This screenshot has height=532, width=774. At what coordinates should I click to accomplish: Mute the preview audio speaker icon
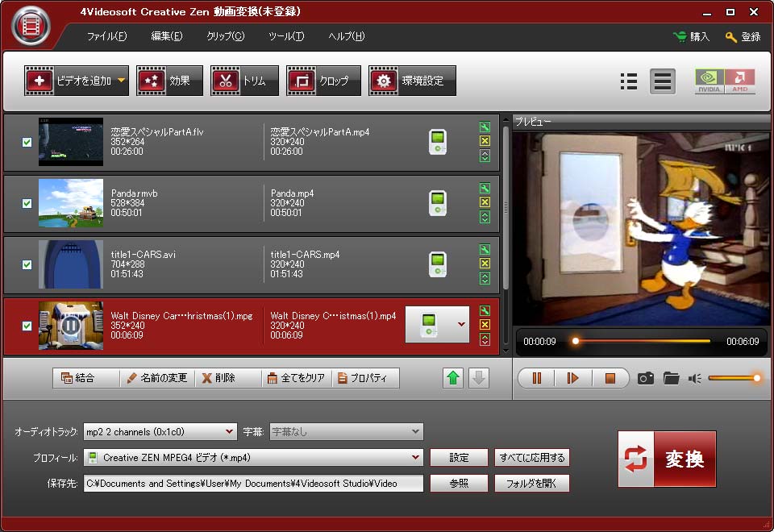coord(694,378)
